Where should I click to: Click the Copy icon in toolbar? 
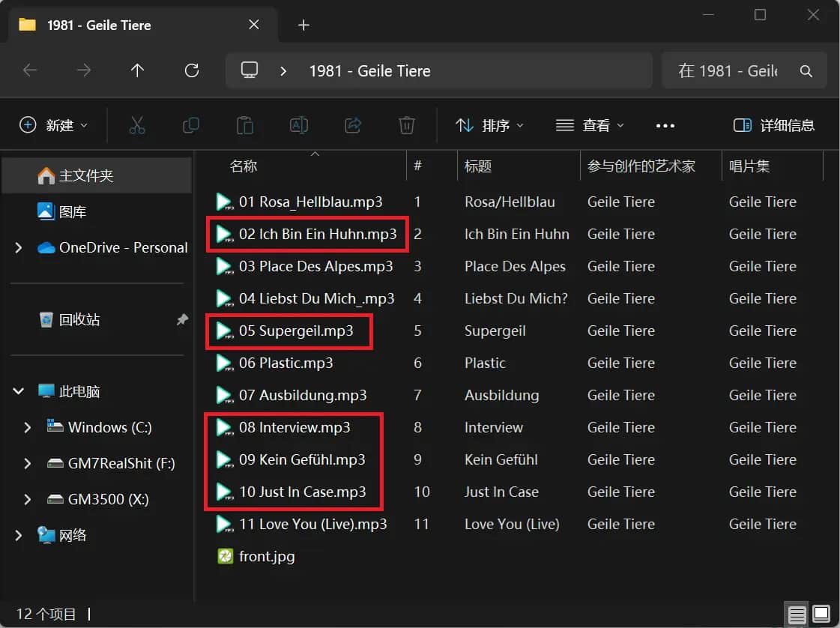pyautogui.click(x=191, y=125)
